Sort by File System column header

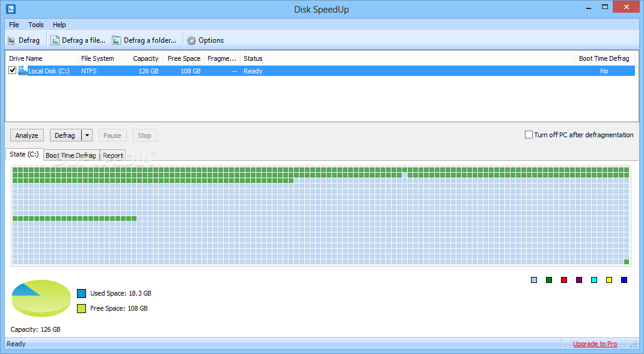point(99,58)
